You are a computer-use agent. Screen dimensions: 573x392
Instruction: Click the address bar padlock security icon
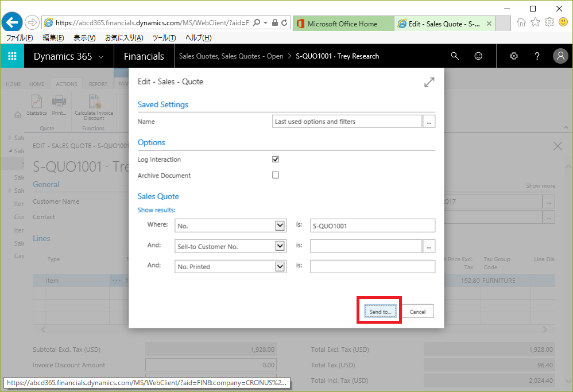[x=275, y=22]
